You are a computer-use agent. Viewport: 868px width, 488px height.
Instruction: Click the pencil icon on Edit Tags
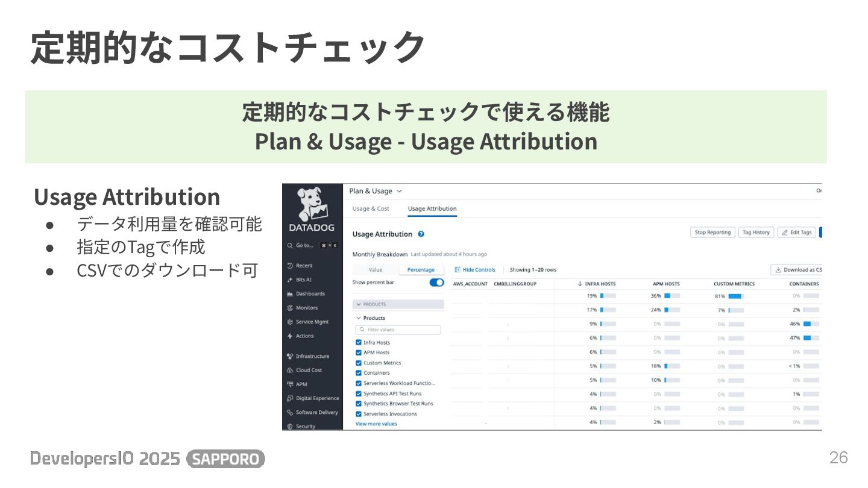click(x=785, y=233)
